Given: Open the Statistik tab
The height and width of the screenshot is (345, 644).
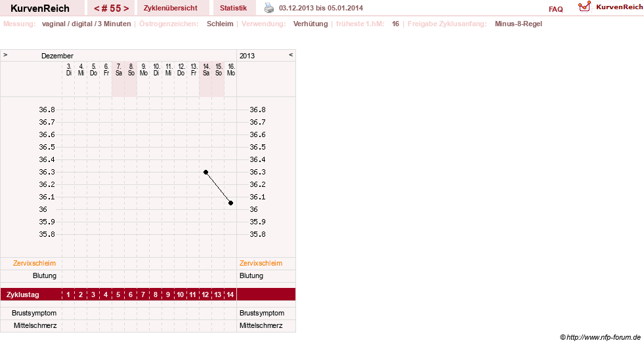Looking at the screenshot, I should tap(233, 8).
